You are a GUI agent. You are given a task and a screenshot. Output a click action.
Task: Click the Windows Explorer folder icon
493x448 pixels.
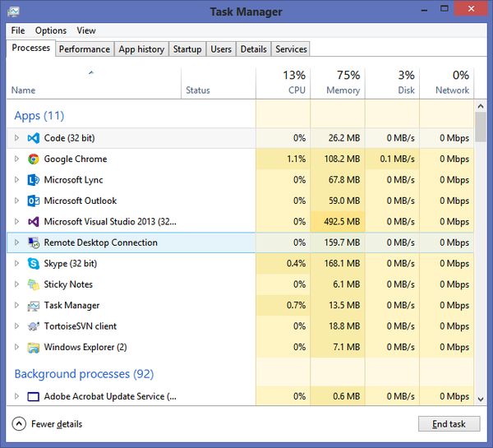tap(34, 348)
